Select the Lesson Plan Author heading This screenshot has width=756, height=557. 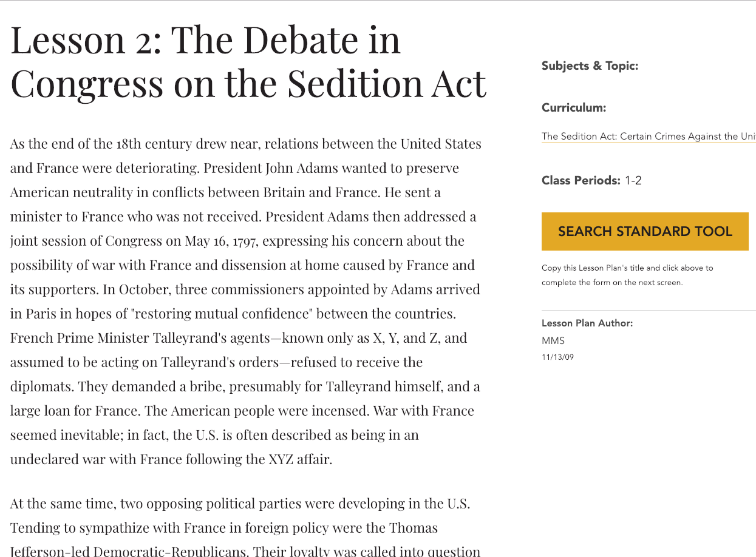coord(587,323)
